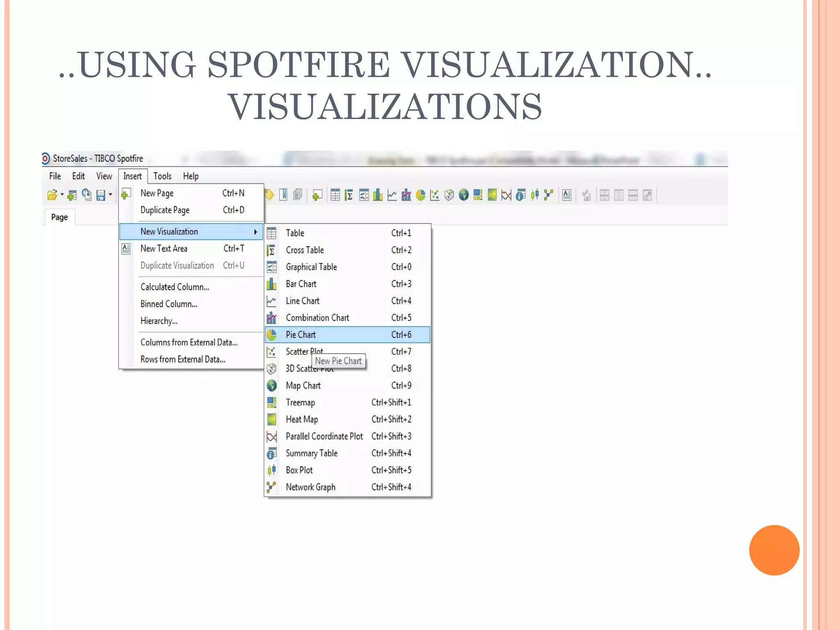Image resolution: width=840 pixels, height=630 pixels.
Task: Click the stacked layout toolbar icon
Action: [633, 195]
